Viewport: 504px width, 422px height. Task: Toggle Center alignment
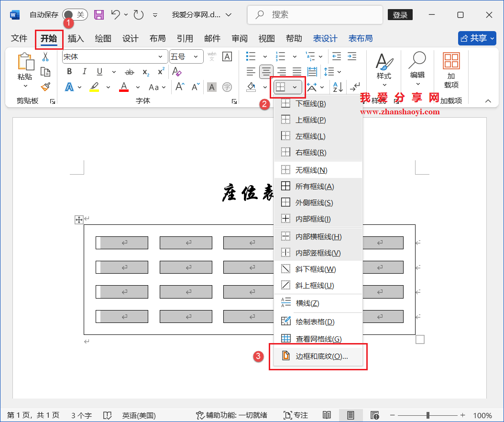click(x=266, y=71)
